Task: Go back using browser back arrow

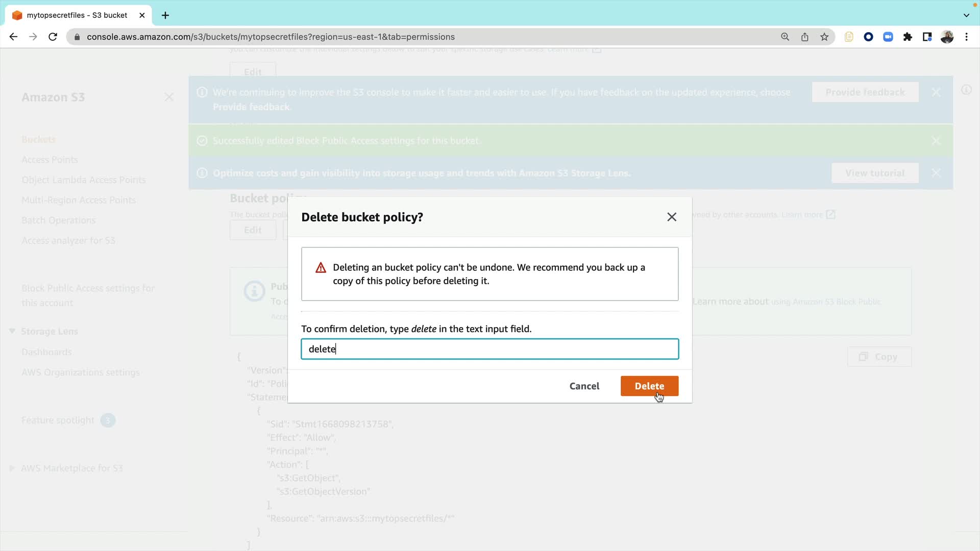Action: click(14, 37)
